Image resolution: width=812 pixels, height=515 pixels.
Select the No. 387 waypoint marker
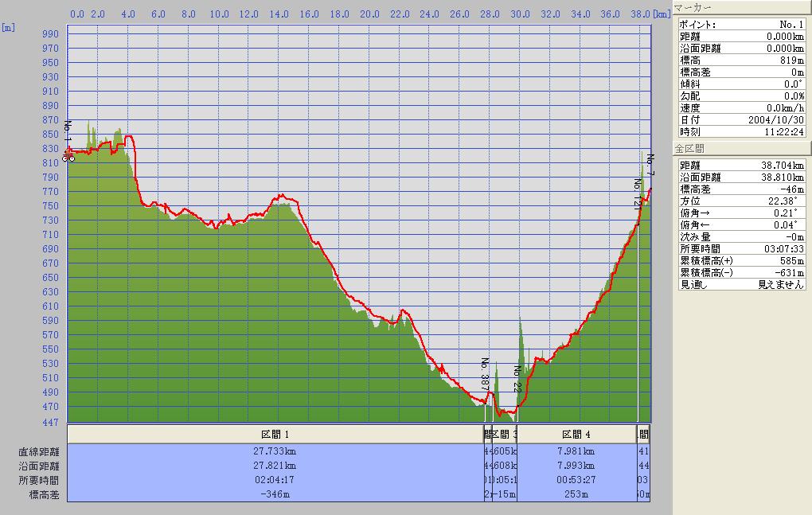484,374
